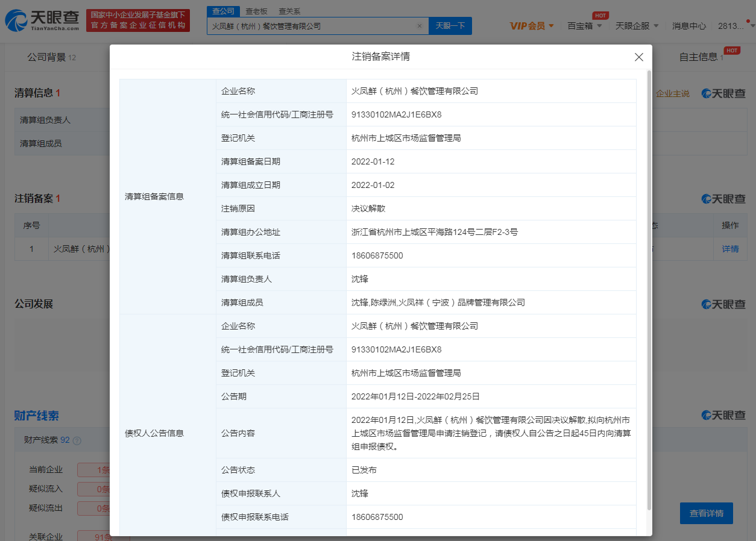Switch to the 查关系 search tab

tap(289, 11)
